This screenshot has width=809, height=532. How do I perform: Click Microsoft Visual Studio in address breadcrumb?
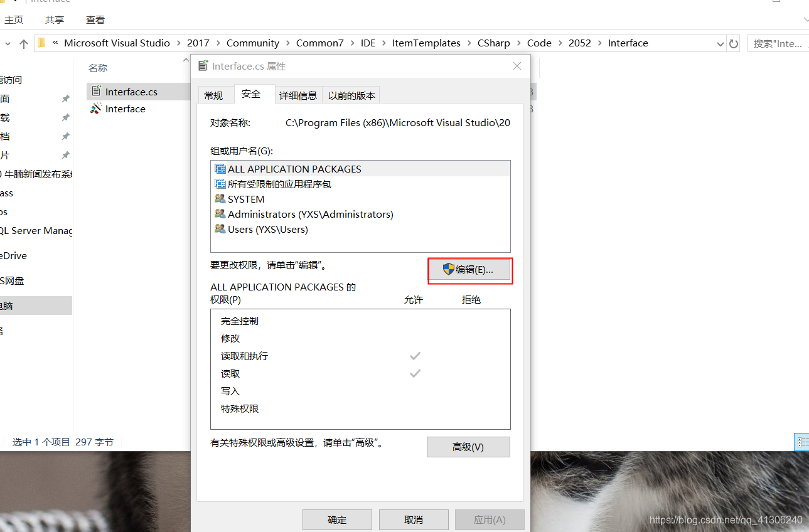pyautogui.click(x=117, y=43)
